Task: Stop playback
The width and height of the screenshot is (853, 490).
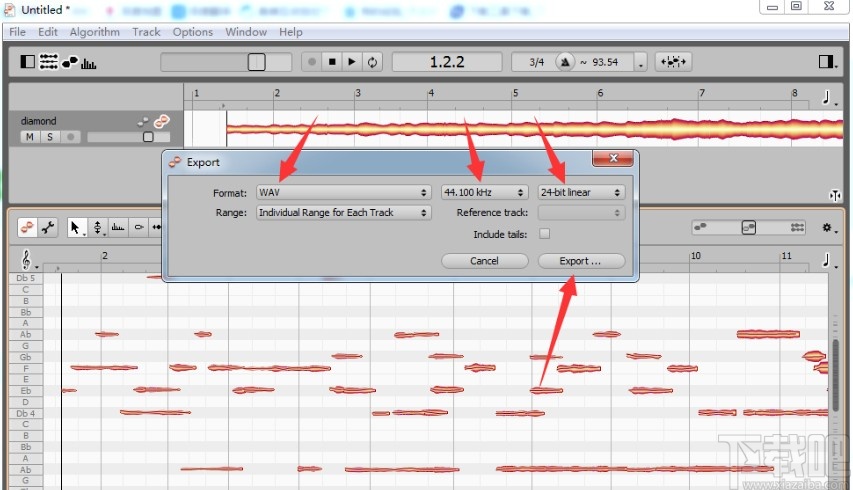Action: click(x=332, y=61)
